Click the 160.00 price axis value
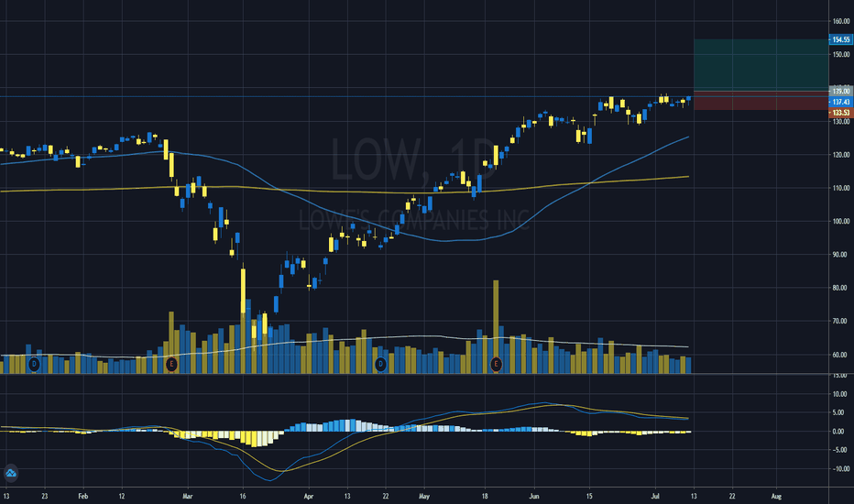The width and height of the screenshot is (854, 504). point(841,21)
